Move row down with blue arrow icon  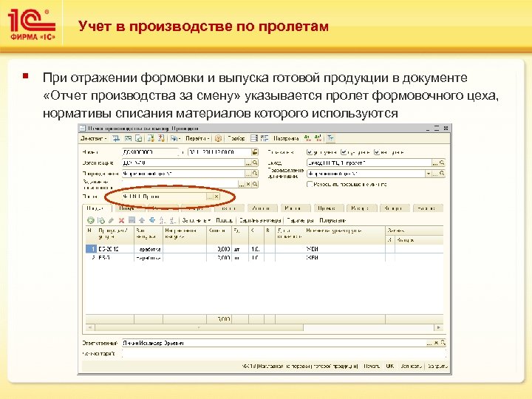pyautogui.click(x=152, y=220)
